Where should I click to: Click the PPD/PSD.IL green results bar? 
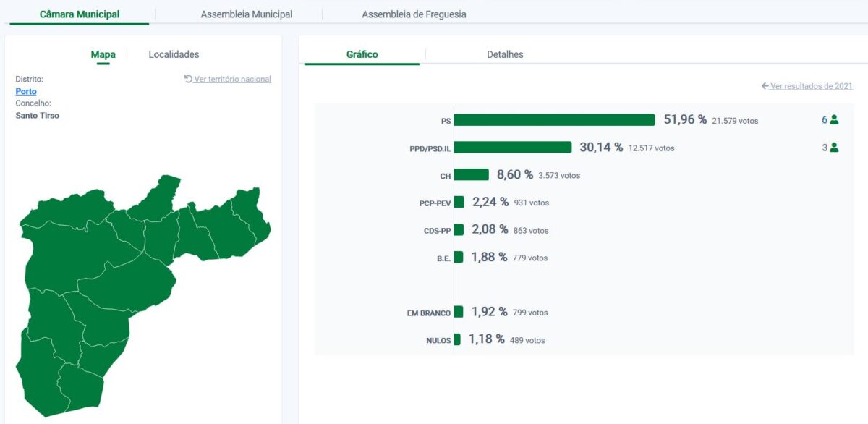[x=513, y=148]
